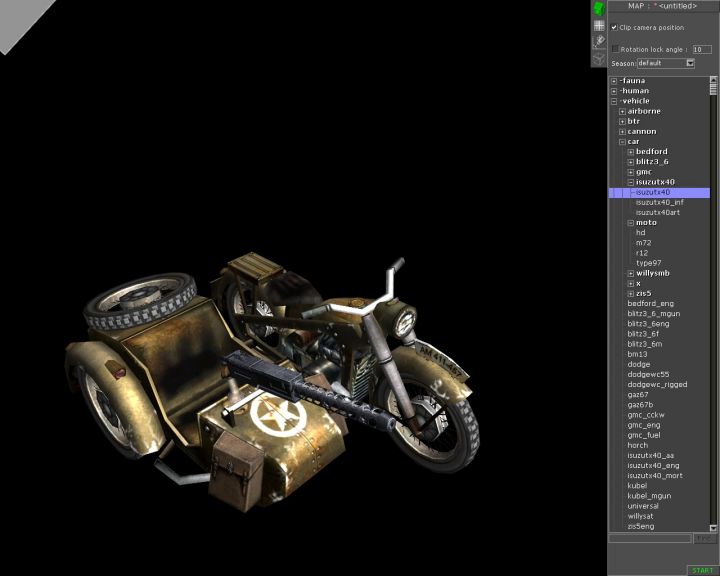Collapse the moto folder
Viewport: 720px width, 576px height.
(x=631, y=223)
